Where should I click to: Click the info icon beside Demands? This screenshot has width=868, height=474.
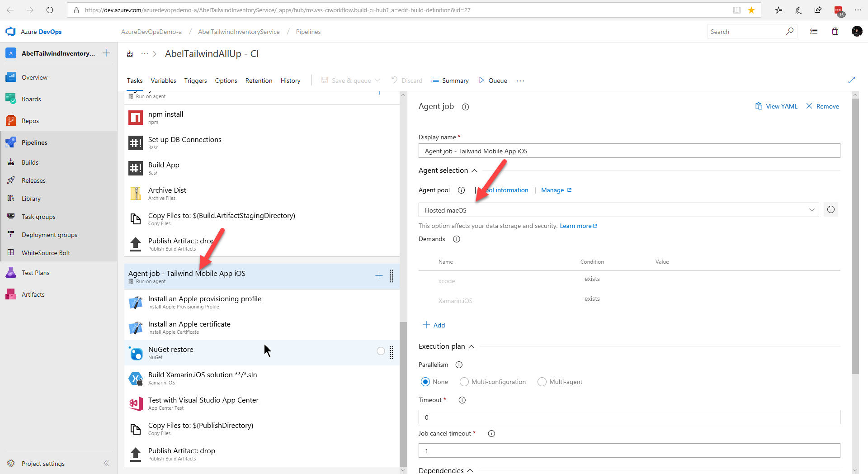pos(457,239)
